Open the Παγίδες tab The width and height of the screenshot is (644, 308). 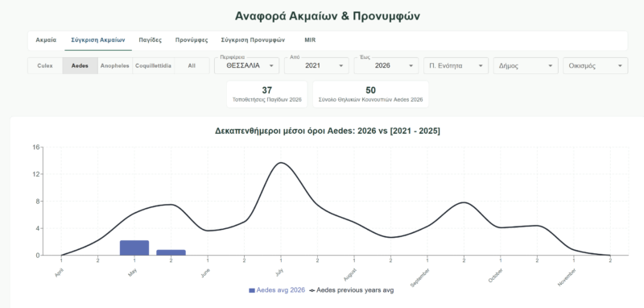151,40
